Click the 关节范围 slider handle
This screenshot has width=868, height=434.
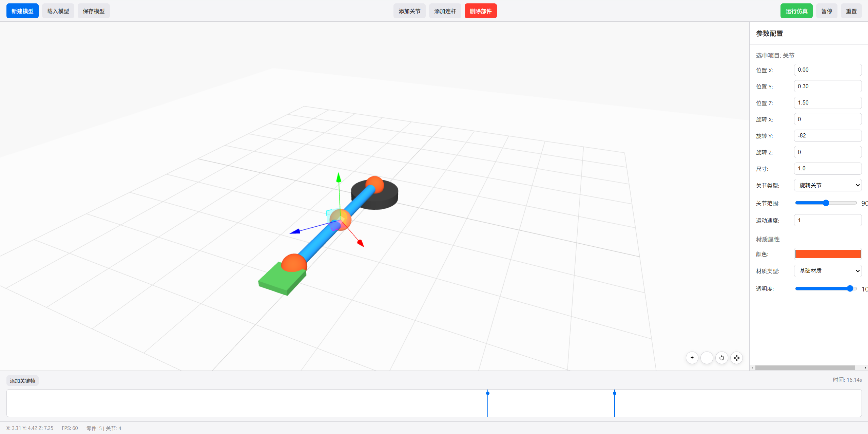(826, 203)
